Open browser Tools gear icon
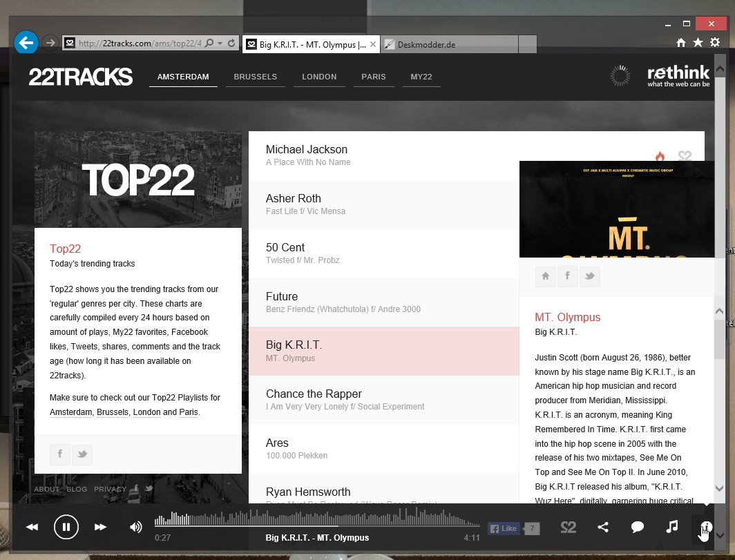Image resolution: width=735 pixels, height=560 pixels. 715,43
